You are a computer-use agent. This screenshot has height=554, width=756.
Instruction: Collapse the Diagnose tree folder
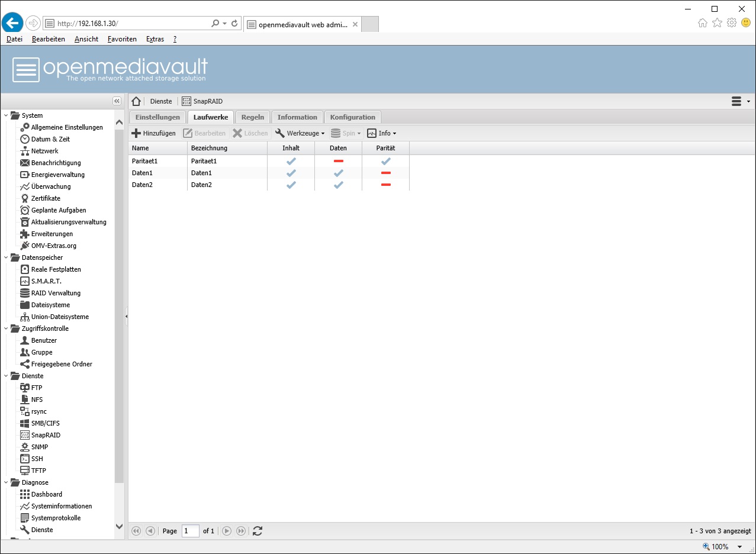coord(6,482)
